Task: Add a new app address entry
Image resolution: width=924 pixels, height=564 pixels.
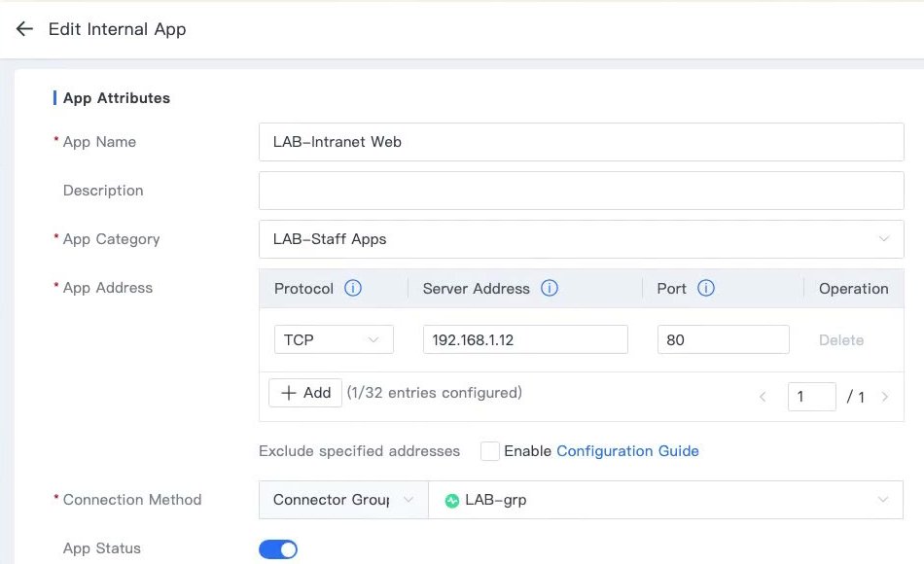Action: (x=305, y=393)
